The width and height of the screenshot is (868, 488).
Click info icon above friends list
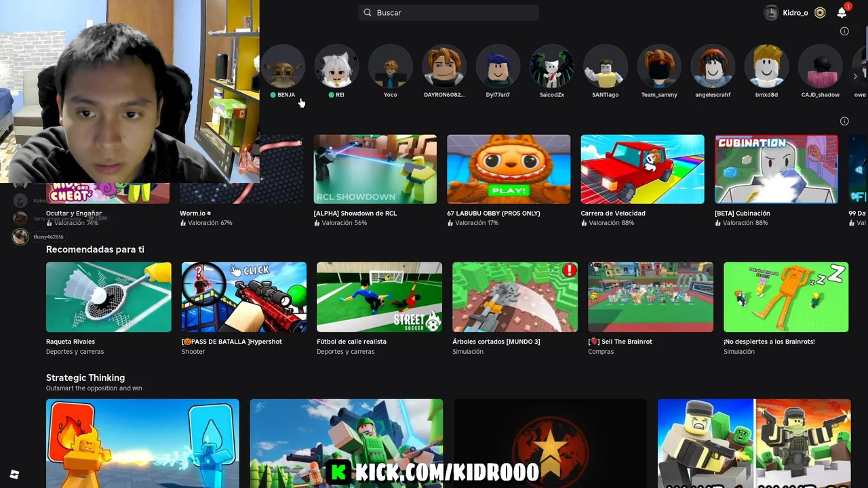click(x=844, y=31)
